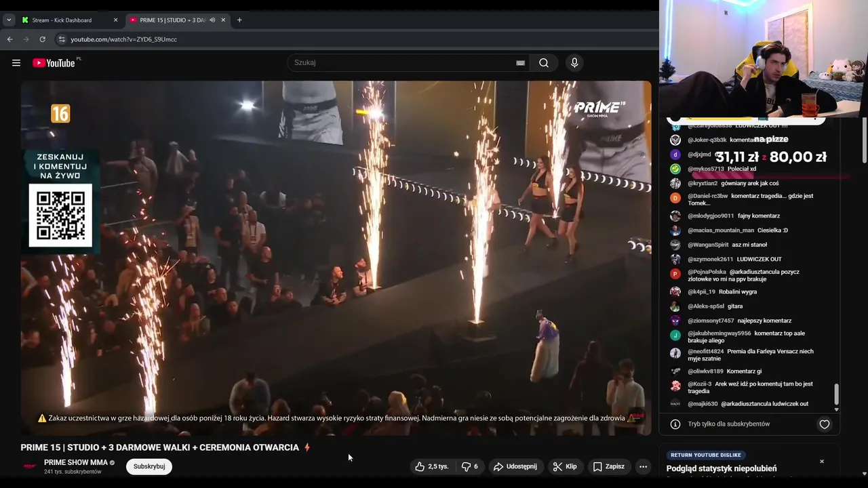Click the browser forward arrow

point(26,39)
